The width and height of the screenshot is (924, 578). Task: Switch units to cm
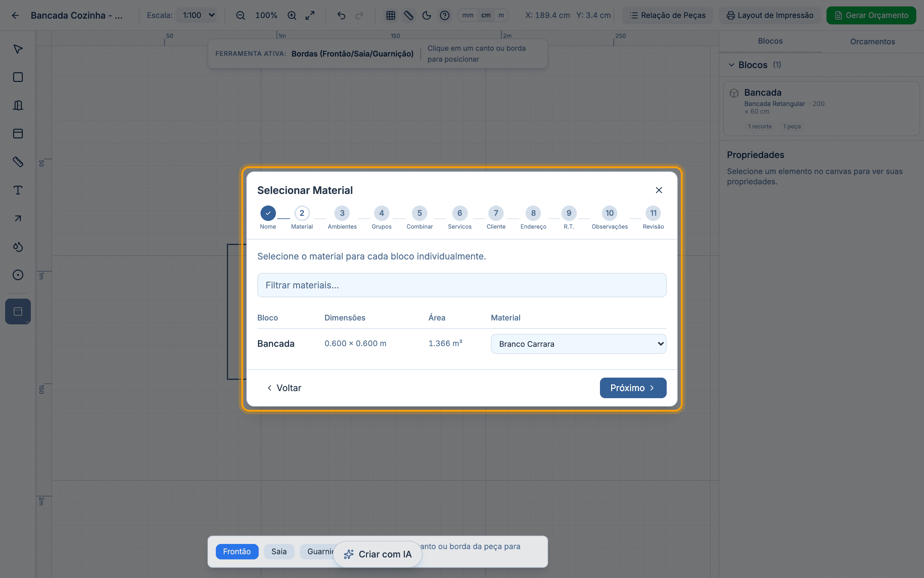point(486,15)
